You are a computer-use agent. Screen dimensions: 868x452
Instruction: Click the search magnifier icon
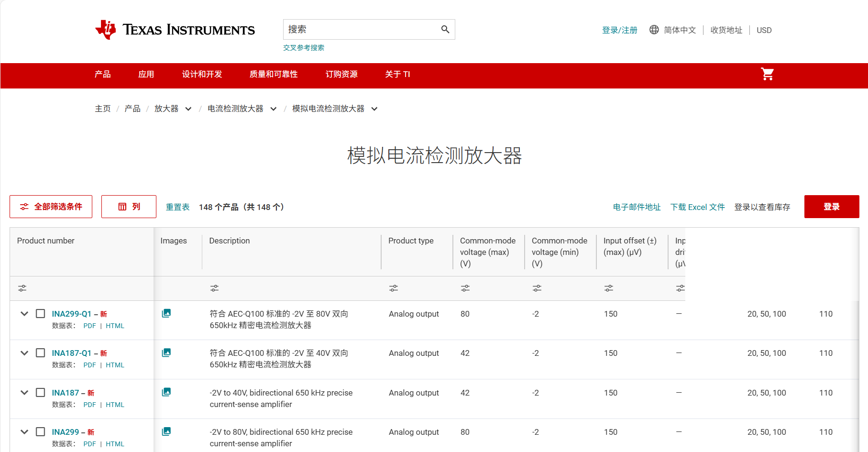445,30
